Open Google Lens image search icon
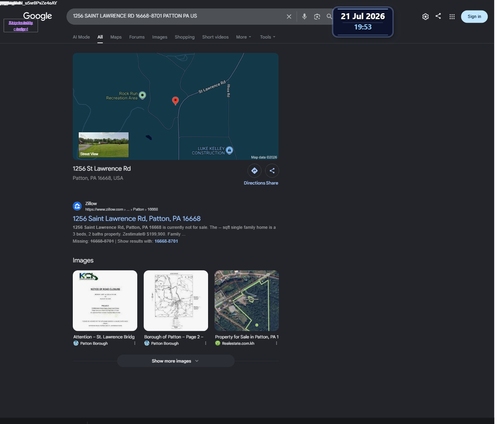 pyautogui.click(x=317, y=17)
